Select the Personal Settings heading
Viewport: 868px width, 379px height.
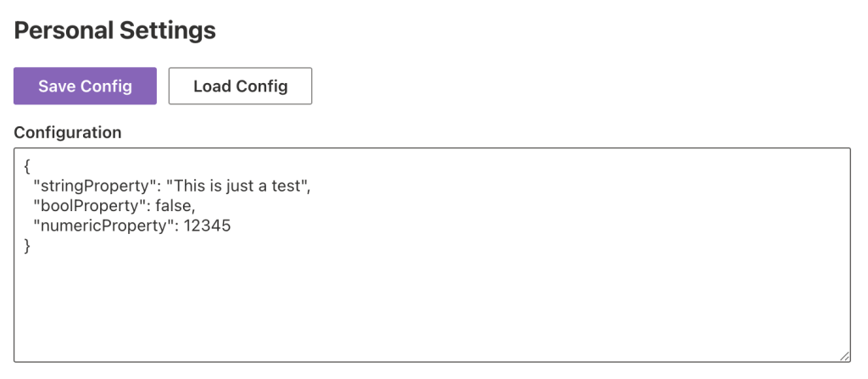click(115, 31)
